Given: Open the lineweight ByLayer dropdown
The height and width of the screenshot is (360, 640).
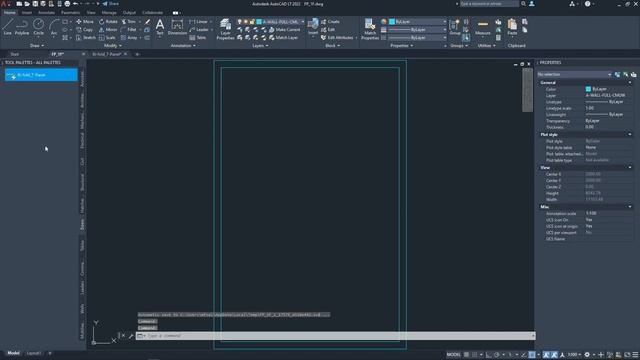Looking at the screenshot, I should tap(417, 30).
